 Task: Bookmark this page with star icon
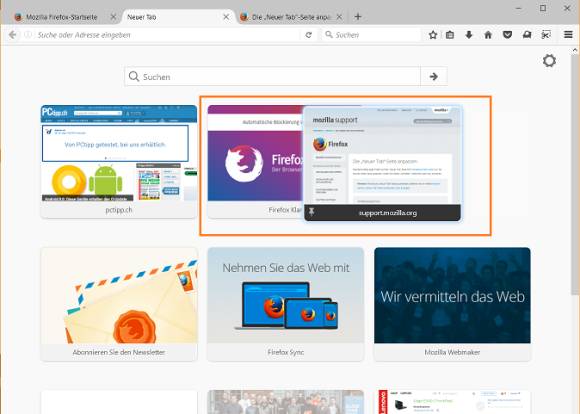pyautogui.click(x=433, y=35)
